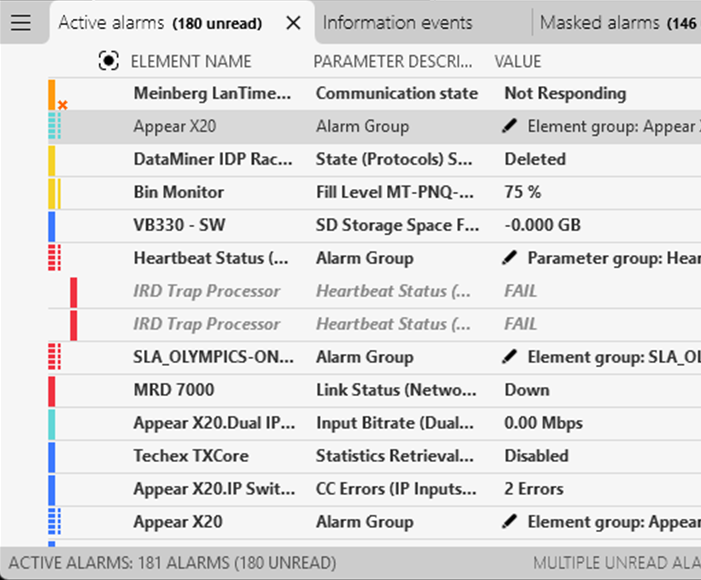The width and height of the screenshot is (701, 580).
Task: Click the 2 Errors value
Action: click(x=534, y=489)
